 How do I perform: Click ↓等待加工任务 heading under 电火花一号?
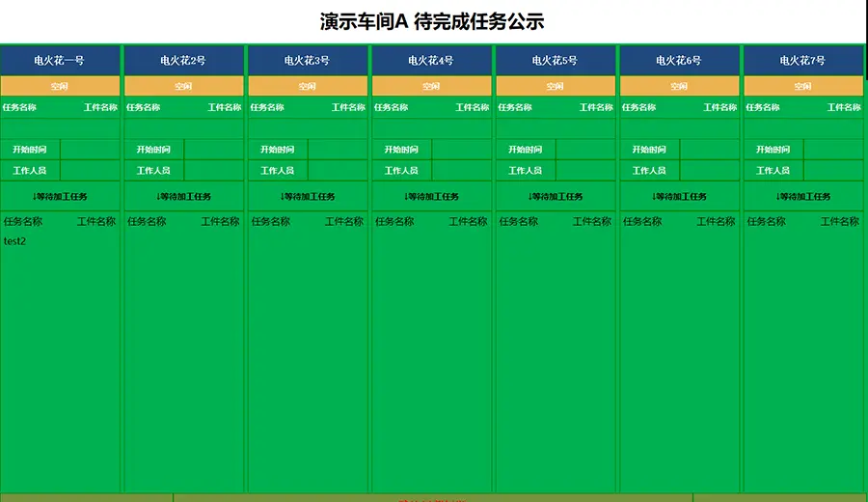tap(60, 196)
